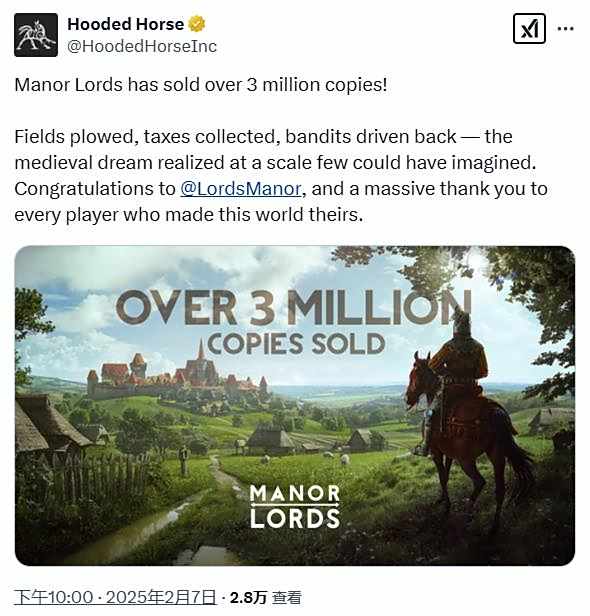This screenshot has height=616, width=590.
Task: Click the thatched hut in image
Action: pyautogui.click(x=49, y=424)
